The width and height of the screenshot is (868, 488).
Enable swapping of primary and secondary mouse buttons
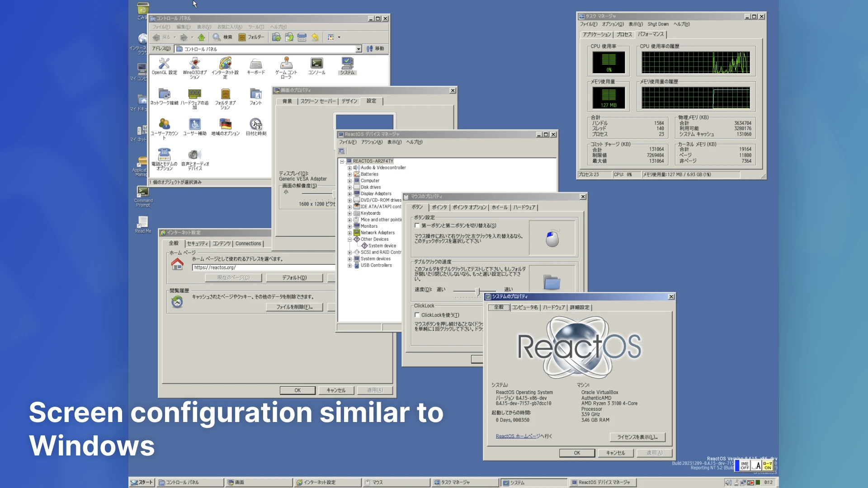click(417, 225)
